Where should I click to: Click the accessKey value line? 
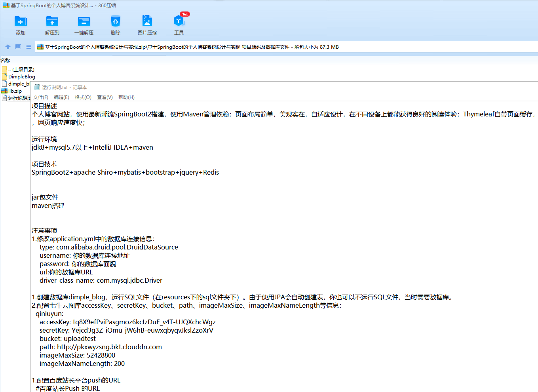click(127, 322)
